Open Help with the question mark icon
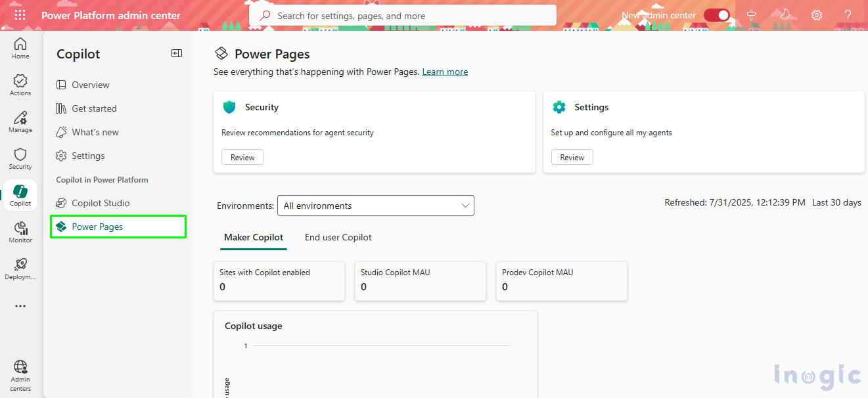The height and width of the screenshot is (398, 868). pos(848,15)
